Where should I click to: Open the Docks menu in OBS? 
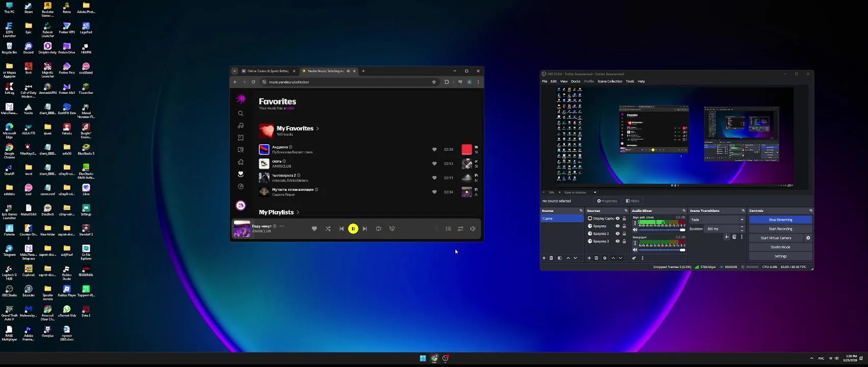[x=576, y=81]
